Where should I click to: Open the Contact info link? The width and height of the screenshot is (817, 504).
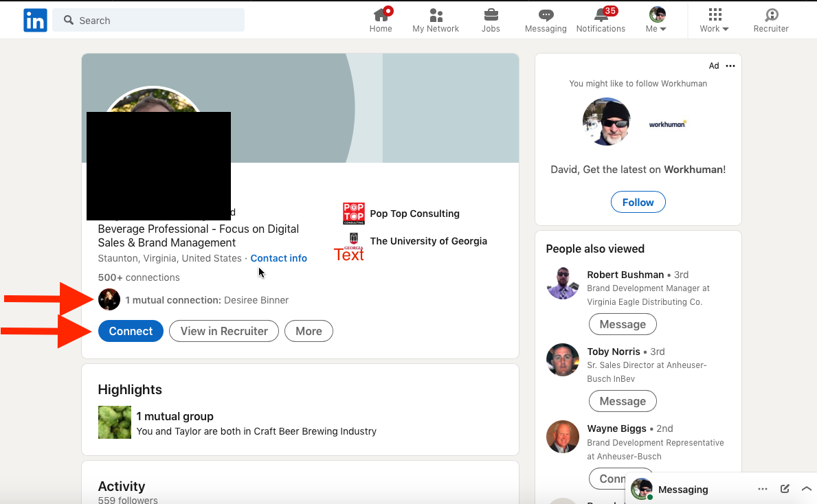coord(279,258)
